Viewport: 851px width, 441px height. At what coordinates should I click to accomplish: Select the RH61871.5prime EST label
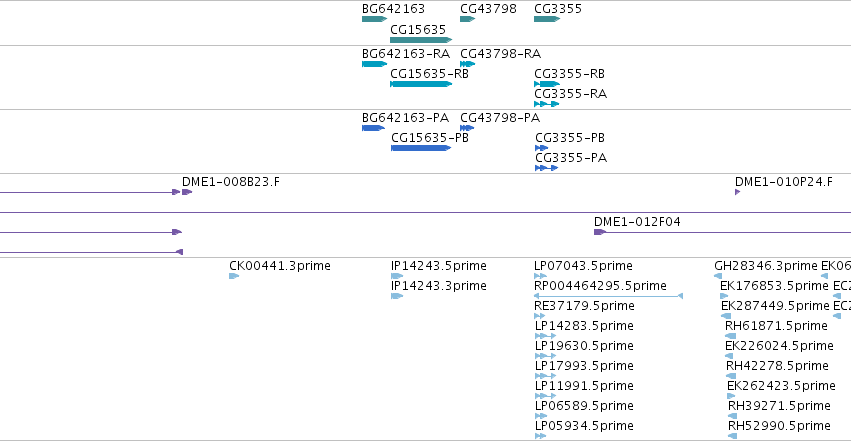pyautogui.click(x=776, y=325)
